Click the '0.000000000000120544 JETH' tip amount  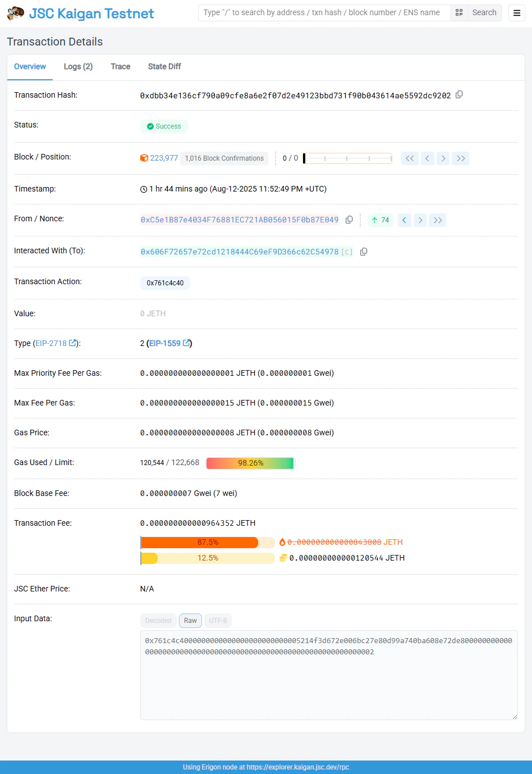(x=347, y=558)
